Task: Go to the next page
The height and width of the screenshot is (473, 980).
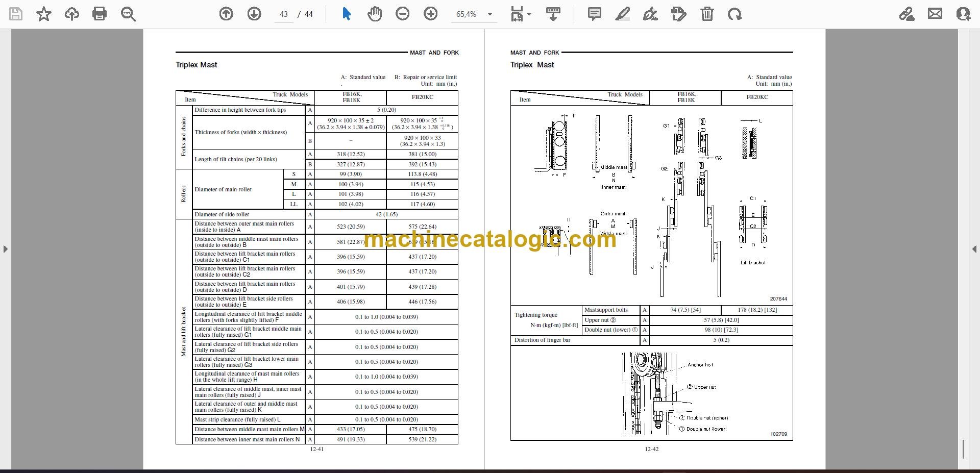Action: click(x=254, y=14)
